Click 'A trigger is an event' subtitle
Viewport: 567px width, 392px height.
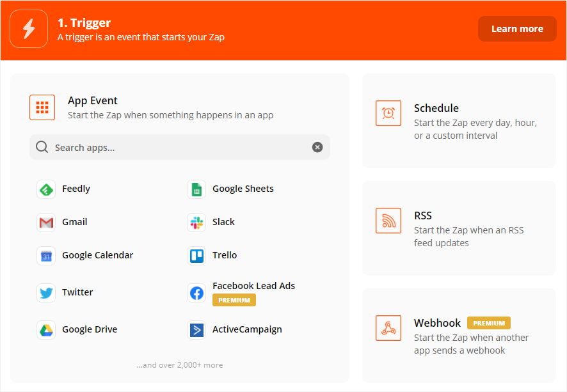point(141,37)
